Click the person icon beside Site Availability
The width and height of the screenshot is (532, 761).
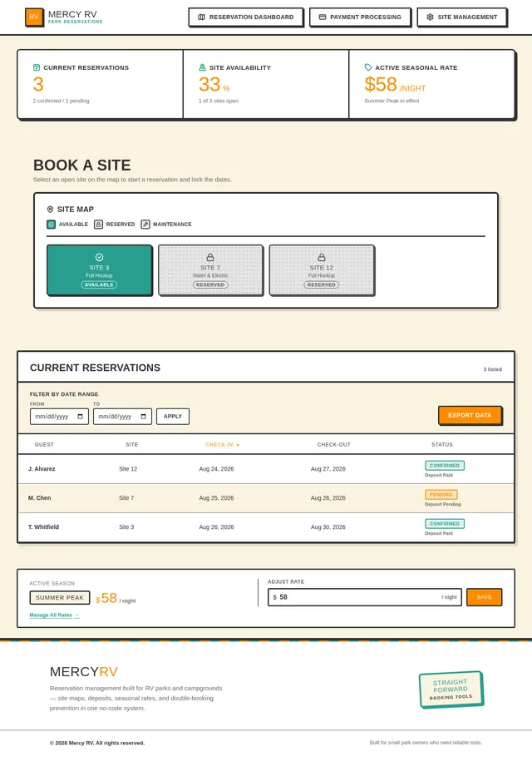pyautogui.click(x=202, y=67)
